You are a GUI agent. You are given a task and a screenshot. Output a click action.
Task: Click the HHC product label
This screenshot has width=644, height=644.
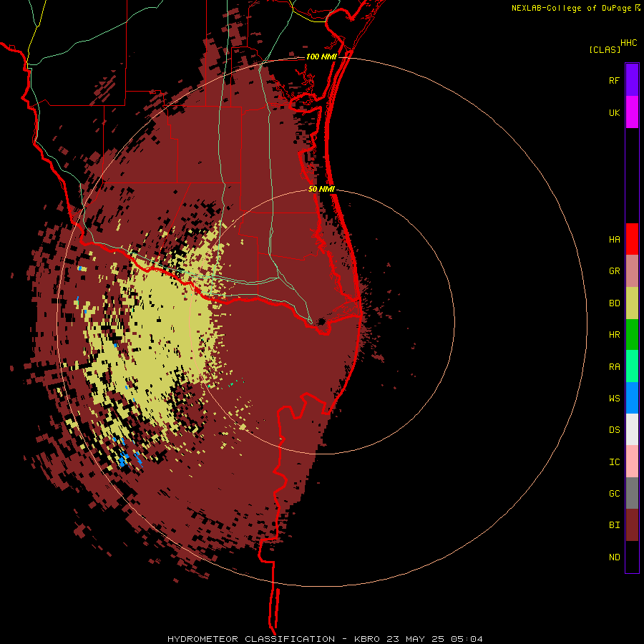pos(628,43)
